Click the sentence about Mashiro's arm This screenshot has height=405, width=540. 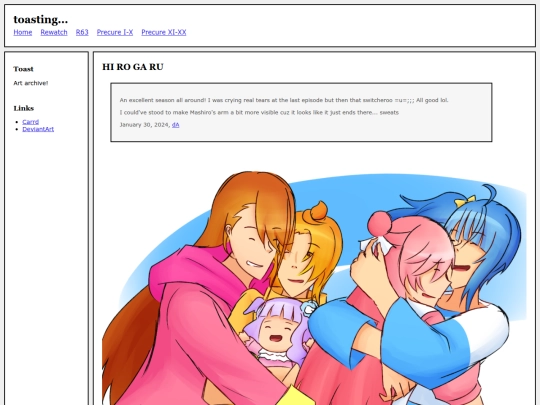point(259,112)
